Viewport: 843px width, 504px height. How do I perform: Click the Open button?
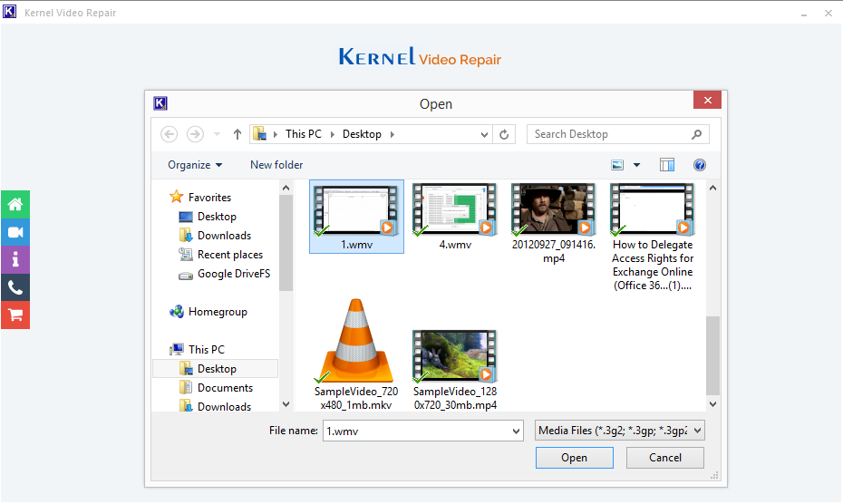(x=574, y=458)
